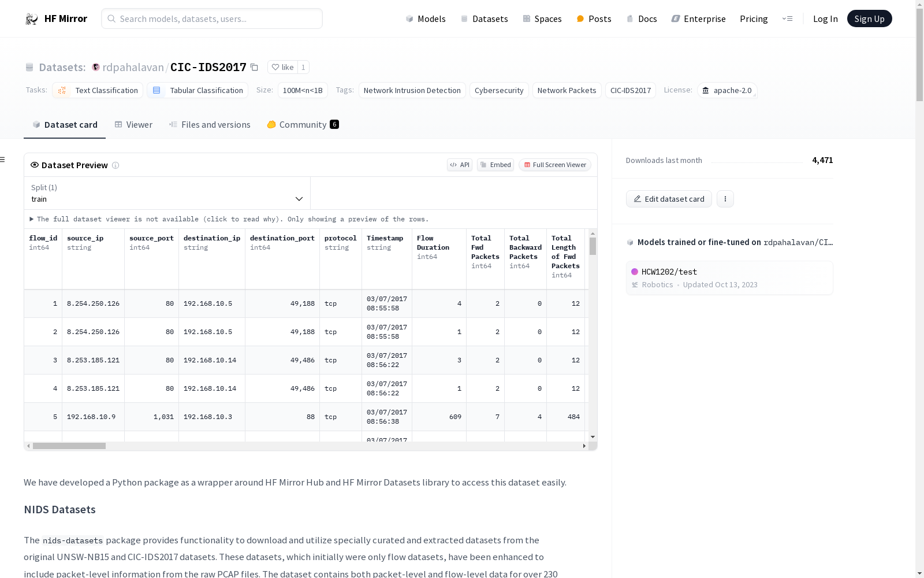Click the Posts icon in navbar
Viewport: 924px width, 578px height.
click(580, 18)
